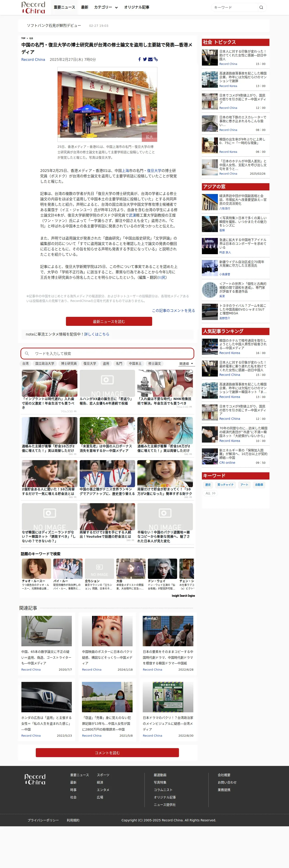Open the 詳しくはこちら note link
Viewport: 289px width, 868px height.
[x=97, y=334]
